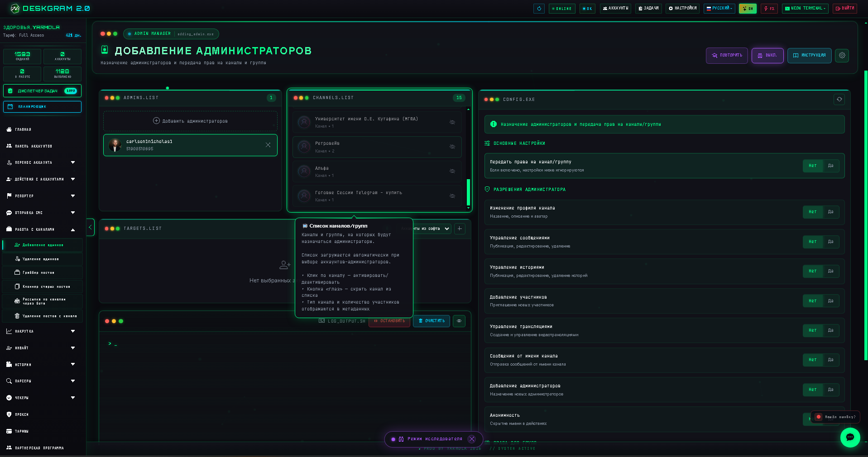Click refresh icon in CONFIG.EXE panel header

839,100
